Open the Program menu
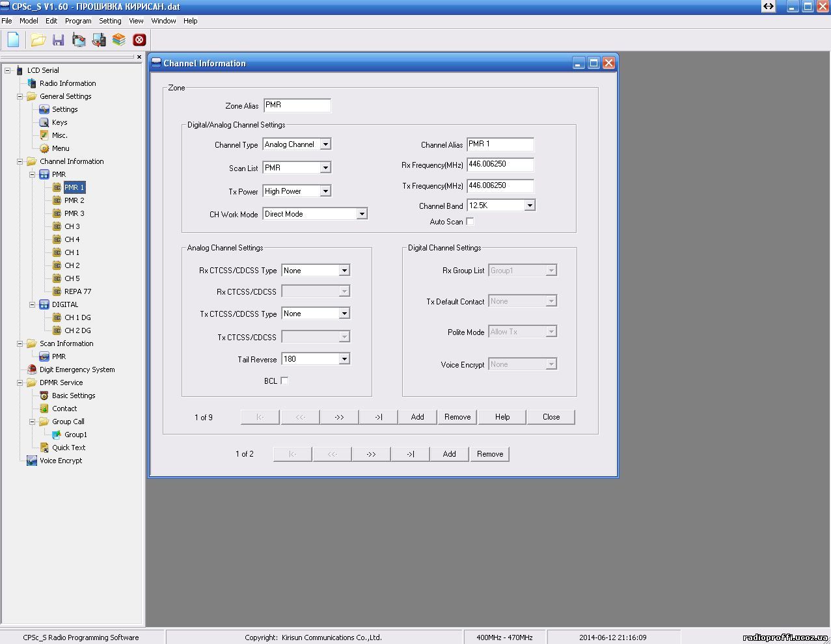 (78, 21)
